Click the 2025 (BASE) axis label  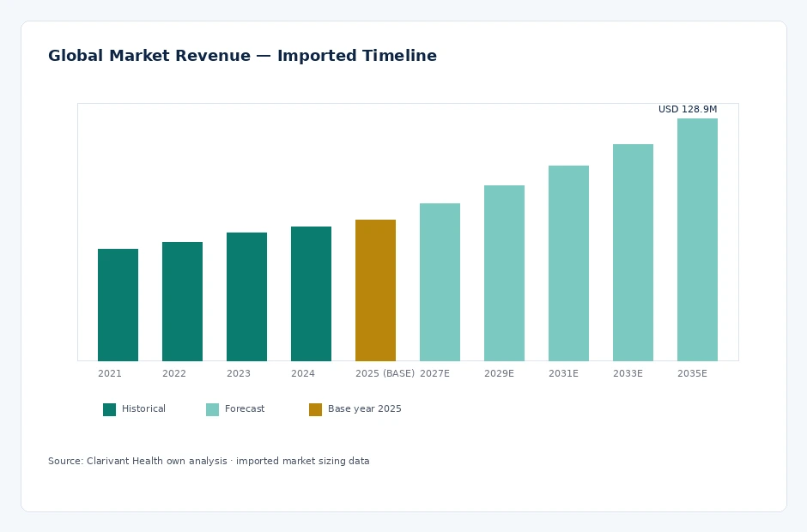(385, 373)
